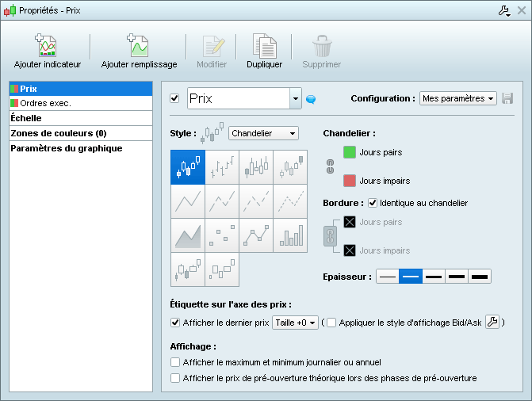Open the wrench settings menu in title bar
532x401 pixels.
[x=504, y=11]
